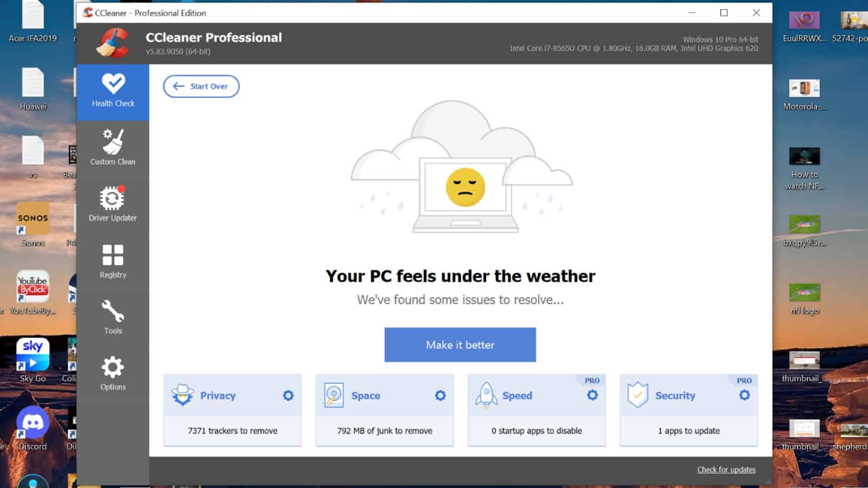Select Acer IFA2019 desktop file

coord(33,22)
